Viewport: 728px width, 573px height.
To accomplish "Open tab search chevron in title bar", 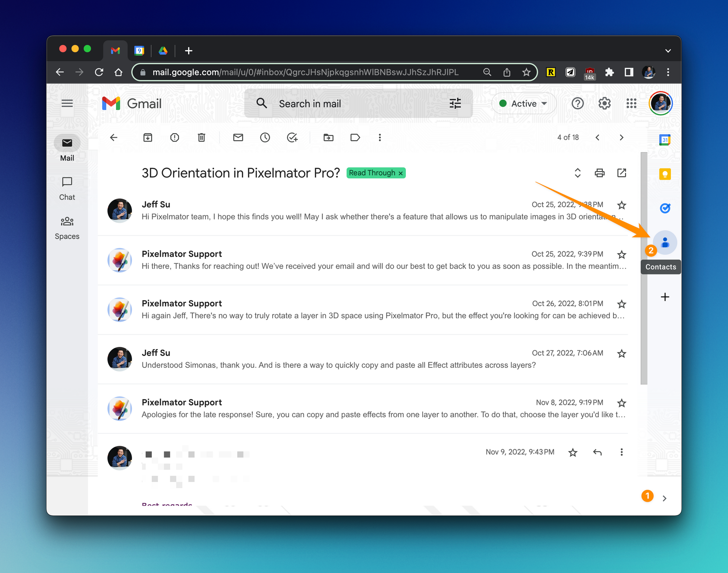I will pos(668,51).
